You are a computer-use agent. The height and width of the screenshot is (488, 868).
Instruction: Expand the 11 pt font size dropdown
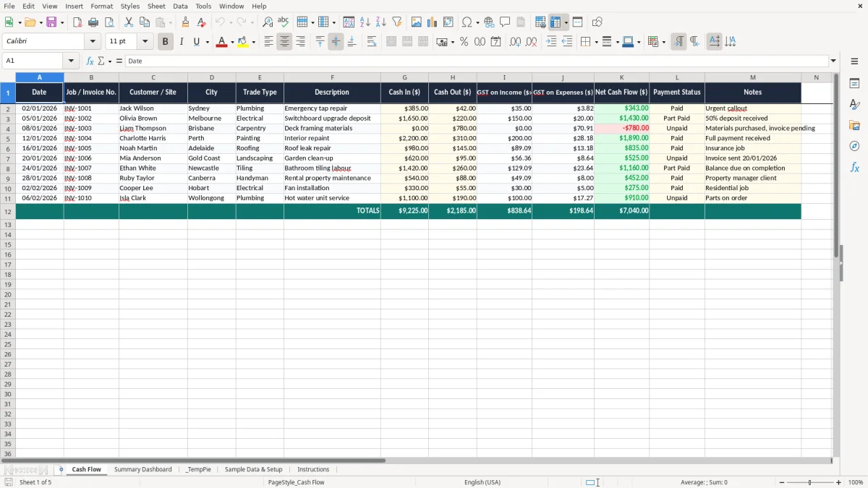click(x=145, y=42)
